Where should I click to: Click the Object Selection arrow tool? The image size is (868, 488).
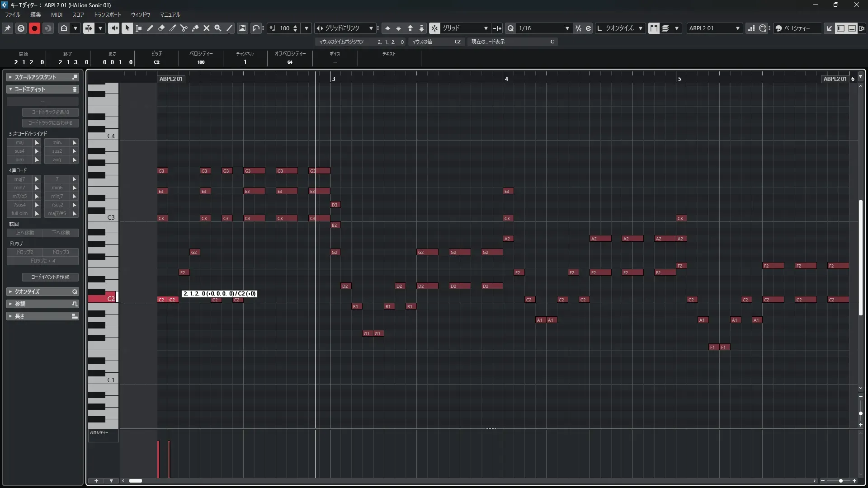point(127,28)
